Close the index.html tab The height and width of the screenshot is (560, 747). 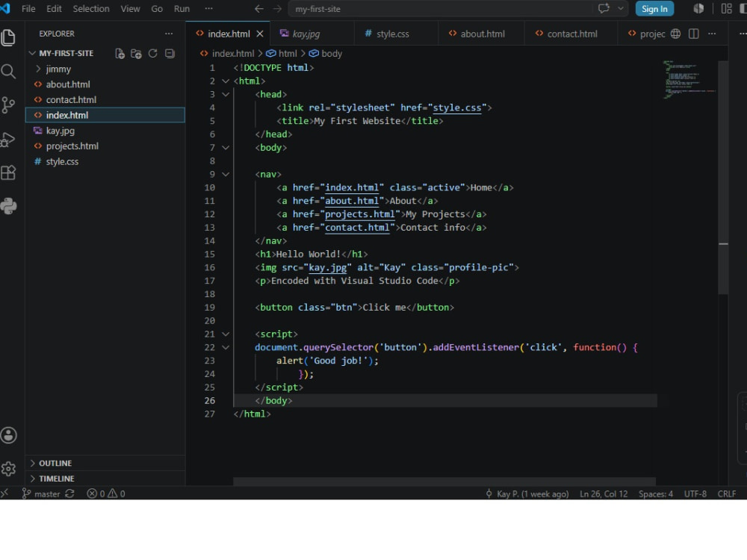point(260,34)
